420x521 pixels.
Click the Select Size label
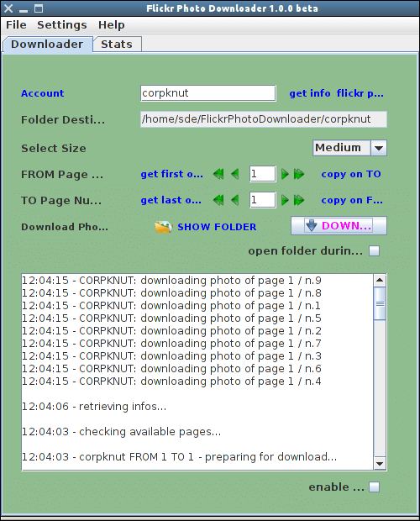coord(54,148)
